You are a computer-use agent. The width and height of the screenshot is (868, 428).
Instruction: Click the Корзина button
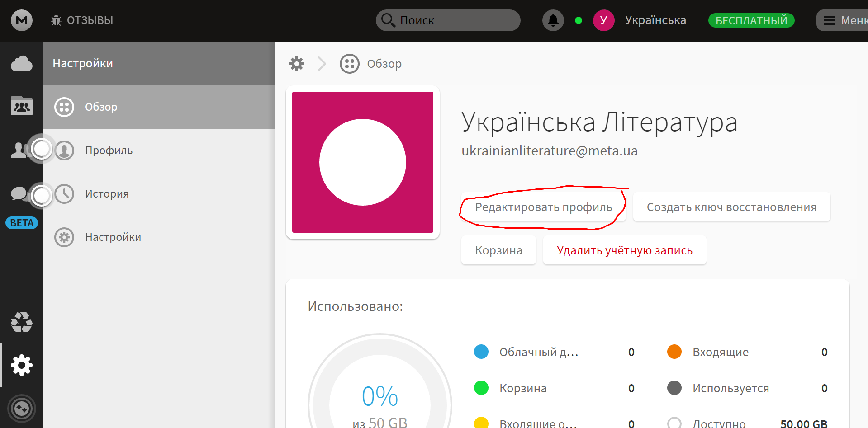tap(498, 250)
